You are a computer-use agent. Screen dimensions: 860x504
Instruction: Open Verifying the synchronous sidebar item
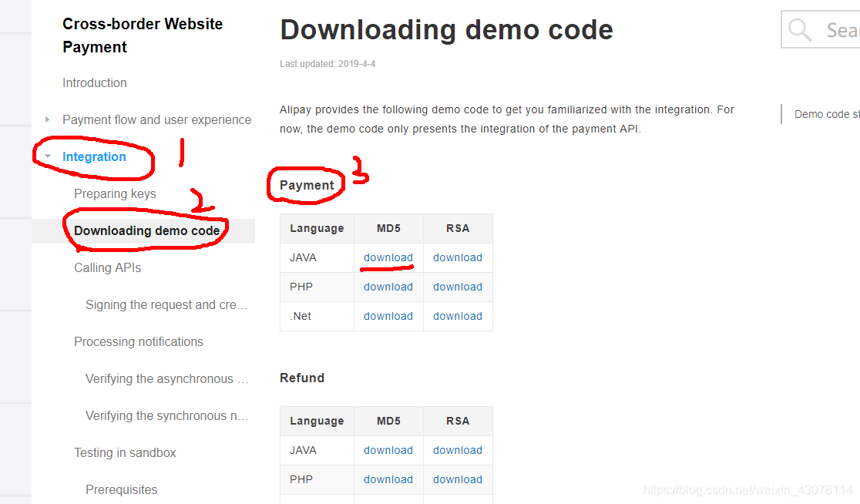click(166, 415)
